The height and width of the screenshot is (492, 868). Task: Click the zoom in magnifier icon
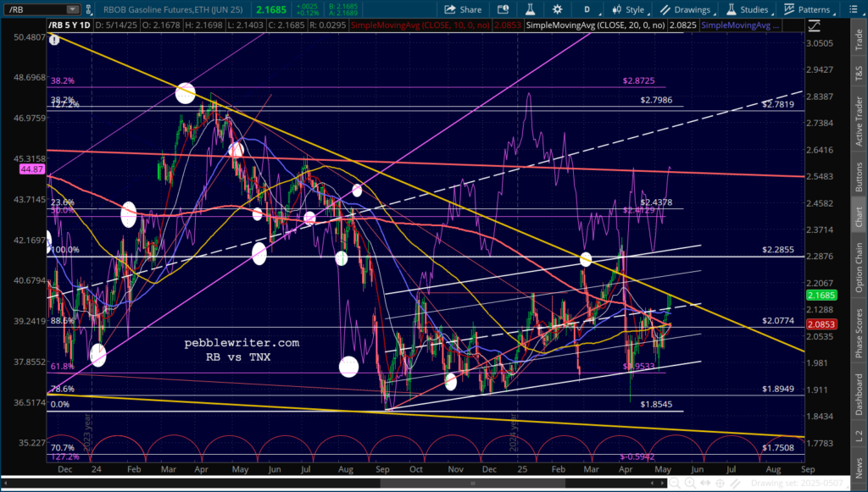692,484
